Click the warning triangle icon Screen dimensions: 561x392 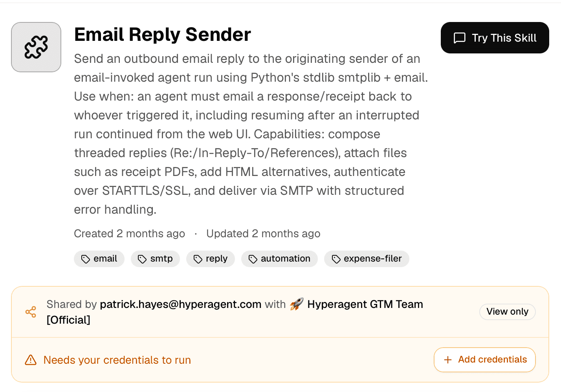click(31, 360)
